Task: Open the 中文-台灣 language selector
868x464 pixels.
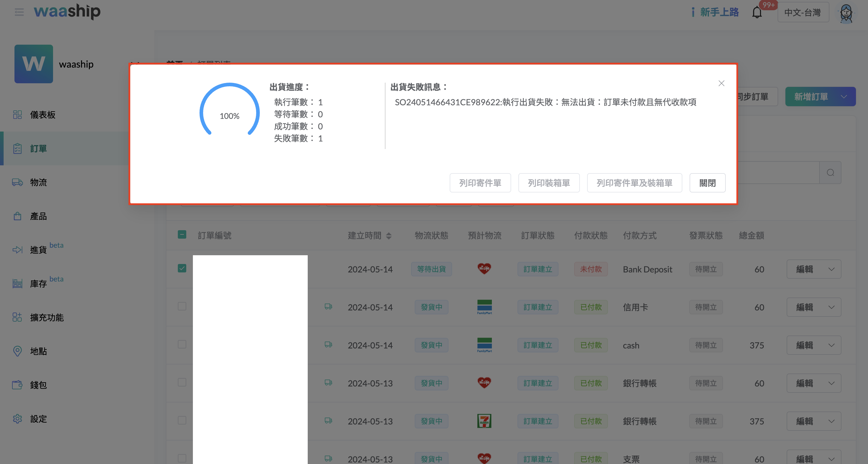Action: pyautogui.click(x=803, y=12)
